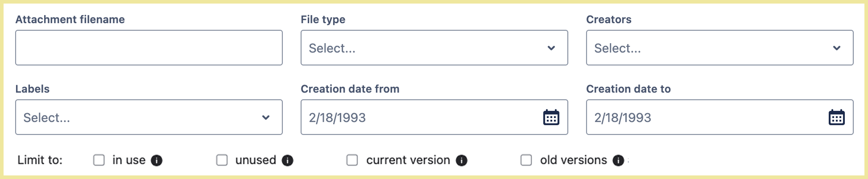Click info icon beside old versions
Viewport: 868px width, 179px height.
point(618,160)
